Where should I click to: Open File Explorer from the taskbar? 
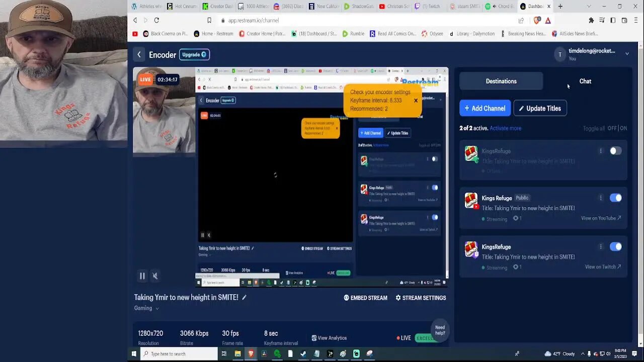tap(237, 354)
